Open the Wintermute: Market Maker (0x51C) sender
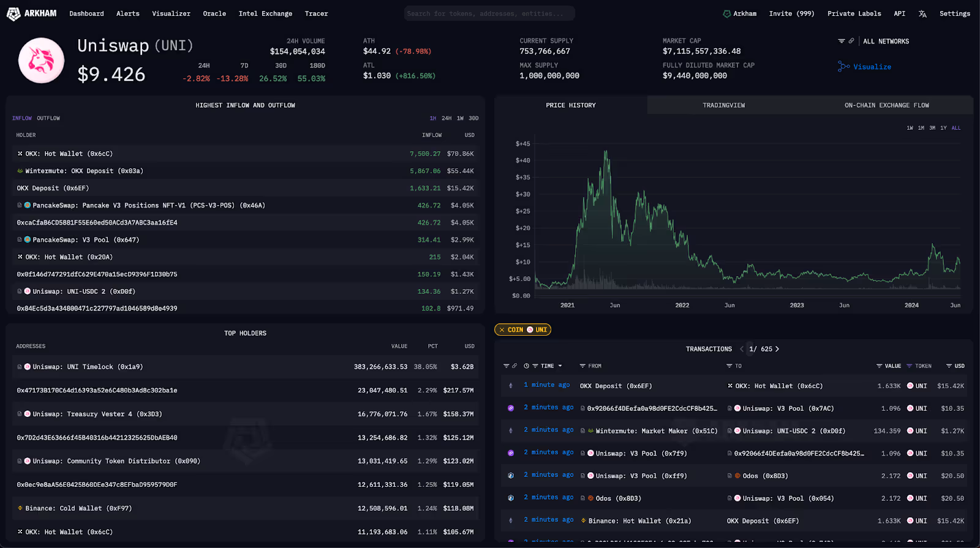980x548 pixels. [657, 431]
